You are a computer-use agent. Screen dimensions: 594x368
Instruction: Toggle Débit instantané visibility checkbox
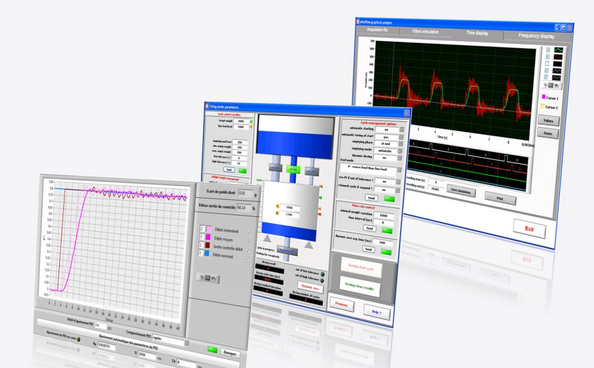point(249,233)
